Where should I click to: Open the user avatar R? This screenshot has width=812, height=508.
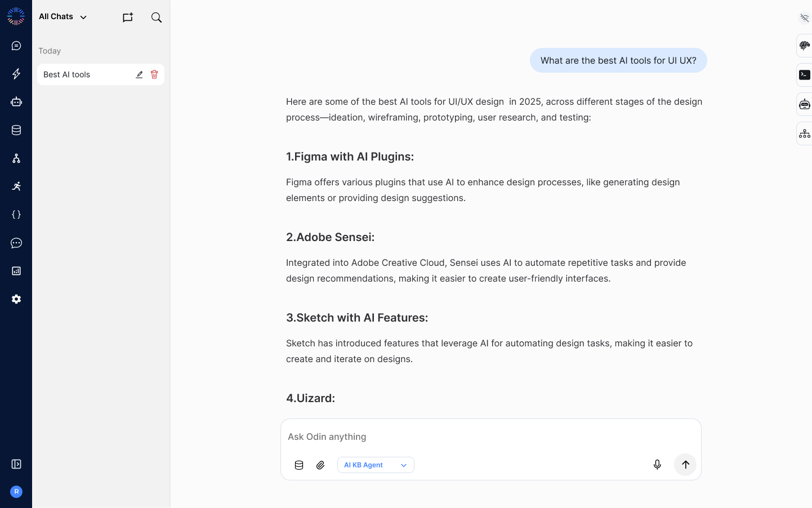pos(16,492)
